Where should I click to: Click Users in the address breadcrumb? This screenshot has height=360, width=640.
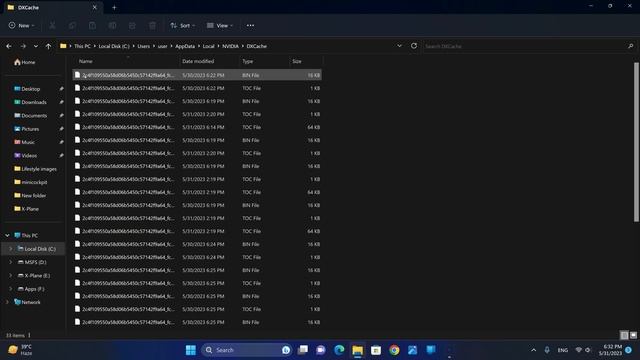(x=144, y=46)
